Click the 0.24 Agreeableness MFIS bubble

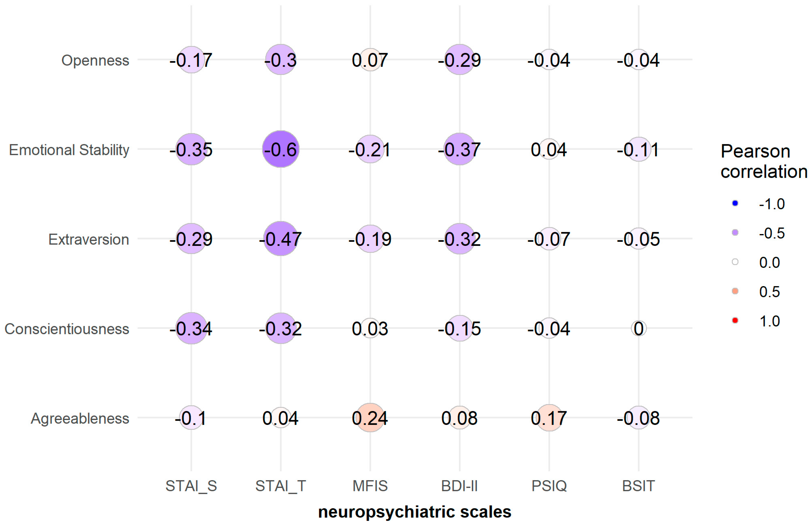coord(370,417)
